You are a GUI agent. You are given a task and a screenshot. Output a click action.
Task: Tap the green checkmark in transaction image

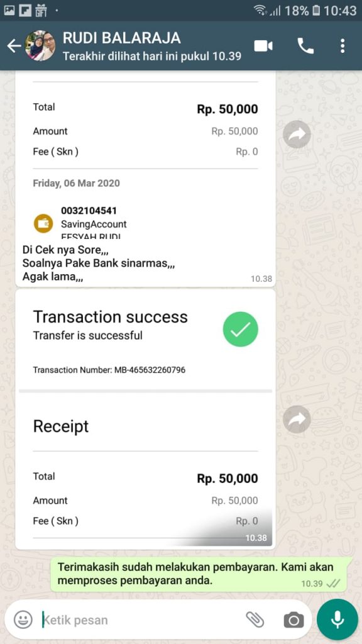pos(241,330)
